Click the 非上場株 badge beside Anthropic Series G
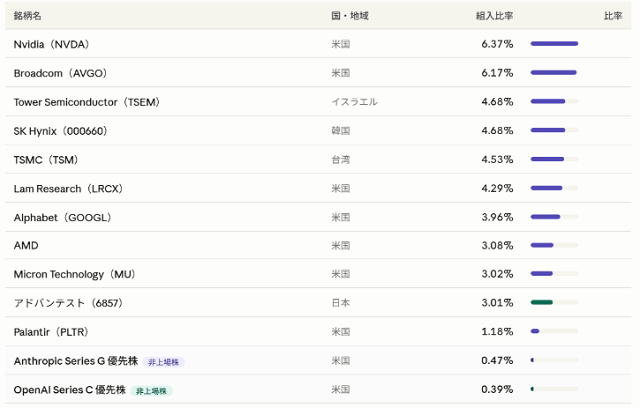 click(x=163, y=362)
